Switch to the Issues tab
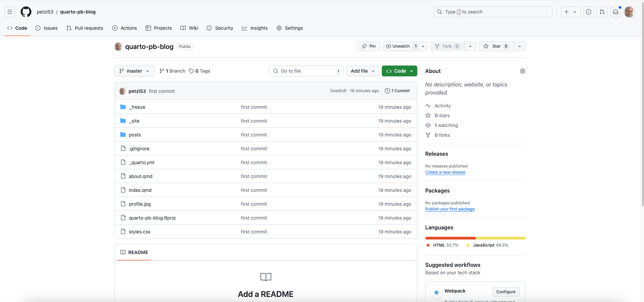The height and width of the screenshot is (302, 644). click(46, 28)
